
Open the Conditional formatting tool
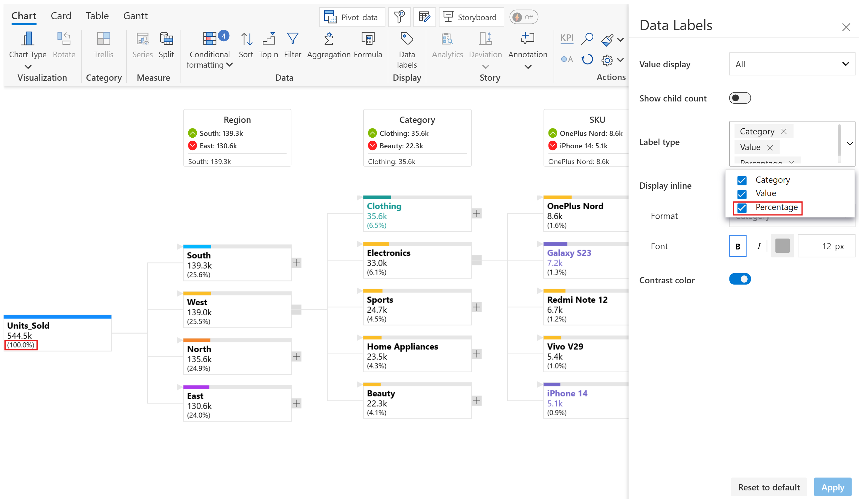point(209,39)
